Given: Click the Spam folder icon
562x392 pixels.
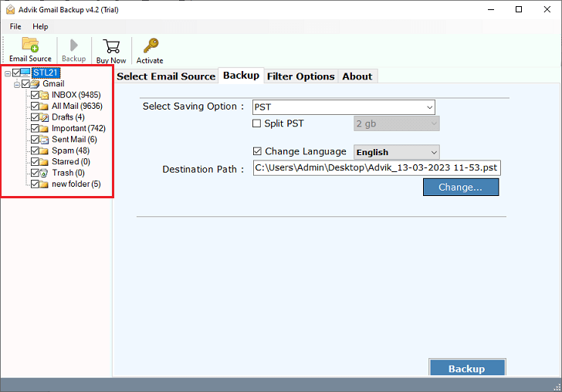Looking at the screenshot, I should pos(44,150).
